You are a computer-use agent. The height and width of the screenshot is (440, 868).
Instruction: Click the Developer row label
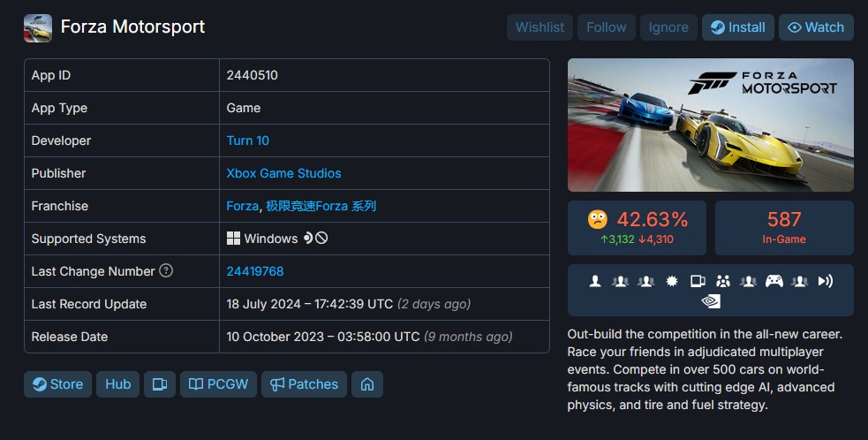61,140
